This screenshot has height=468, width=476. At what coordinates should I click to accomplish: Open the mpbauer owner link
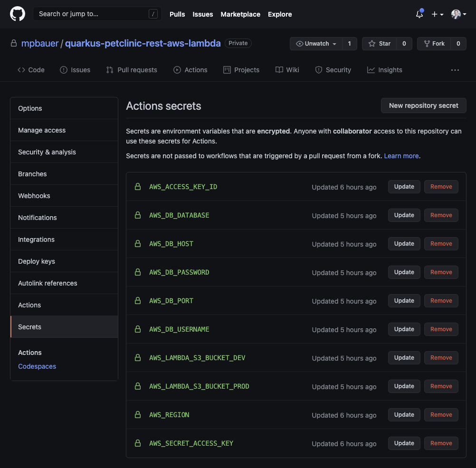[x=40, y=43]
